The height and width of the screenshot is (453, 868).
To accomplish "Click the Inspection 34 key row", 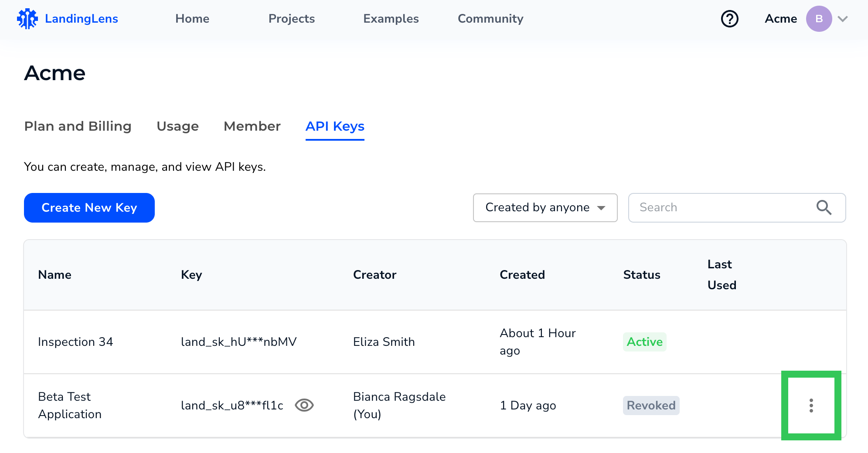I will 238,342.
